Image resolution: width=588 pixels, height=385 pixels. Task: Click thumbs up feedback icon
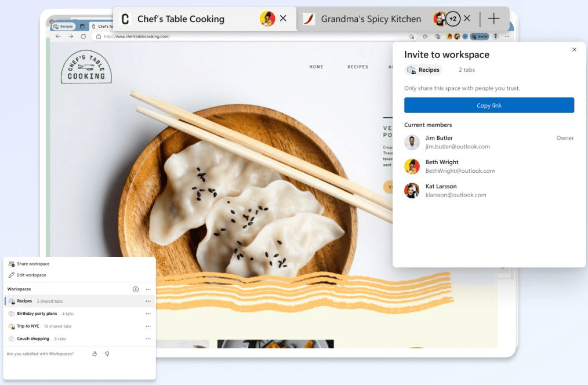95,354
